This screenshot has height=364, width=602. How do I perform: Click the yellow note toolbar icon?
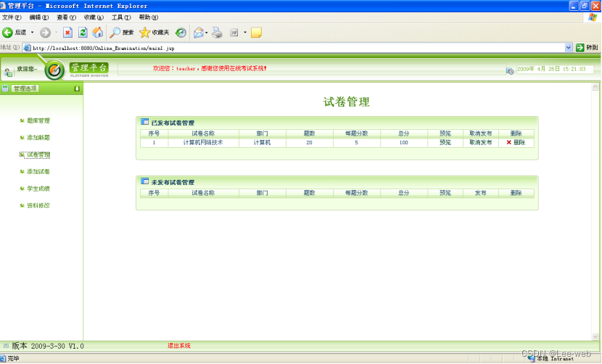[256, 33]
